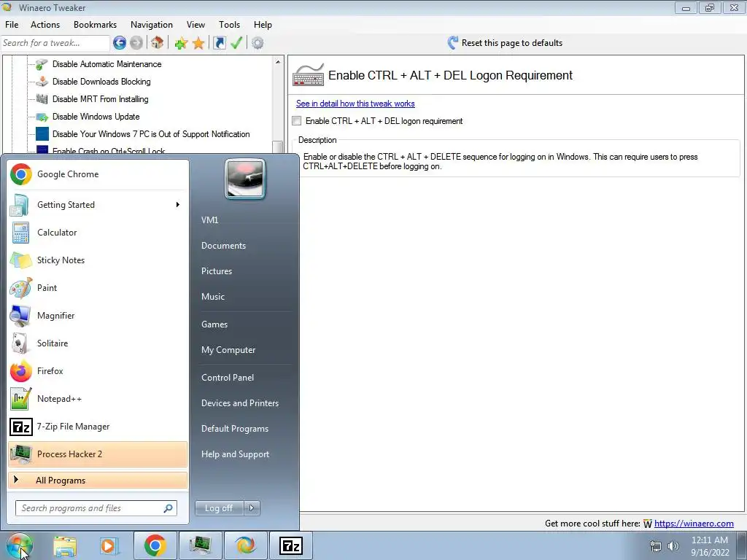Open Control Panel from Start menu
The height and width of the screenshot is (560, 747).
click(228, 378)
